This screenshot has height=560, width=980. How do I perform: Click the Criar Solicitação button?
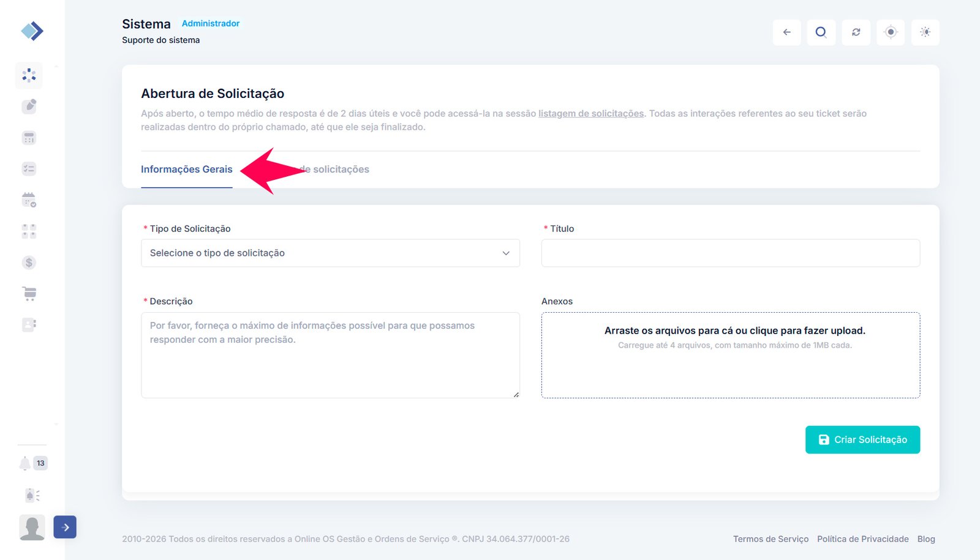pyautogui.click(x=862, y=439)
